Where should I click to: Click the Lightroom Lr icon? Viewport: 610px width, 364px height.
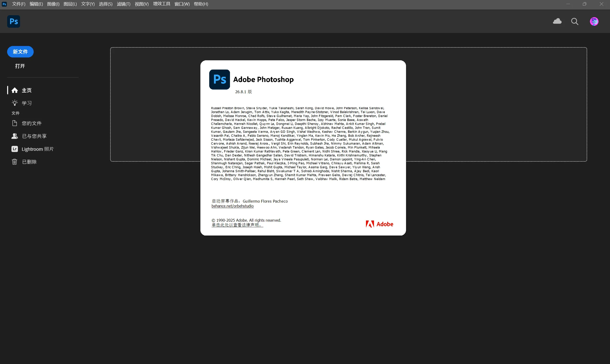(15, 149)
